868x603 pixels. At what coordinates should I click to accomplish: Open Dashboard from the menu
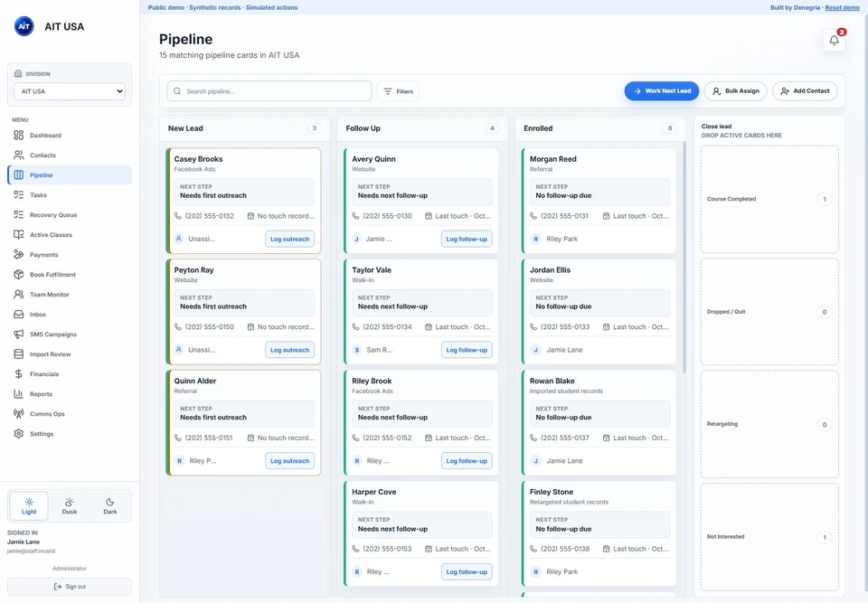point(70,135)
